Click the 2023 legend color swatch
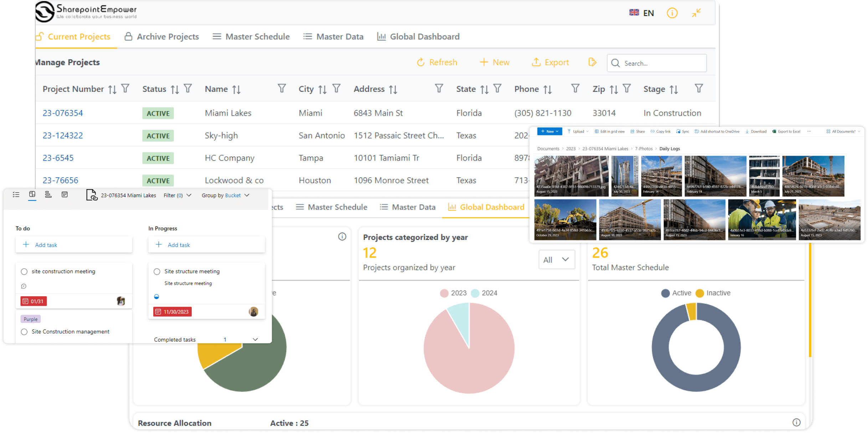Viewport: 868px width, 433px height. (x=444, y=293)
